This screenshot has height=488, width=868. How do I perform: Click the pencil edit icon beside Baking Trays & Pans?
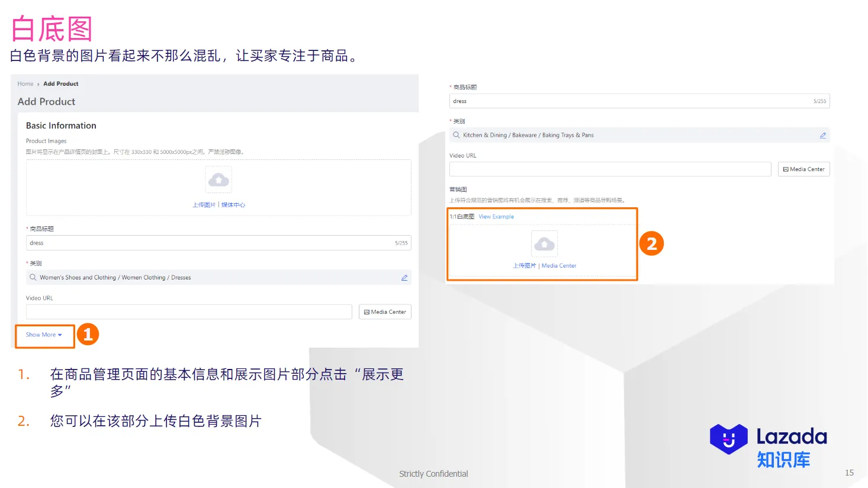click(x=822, y=135)
